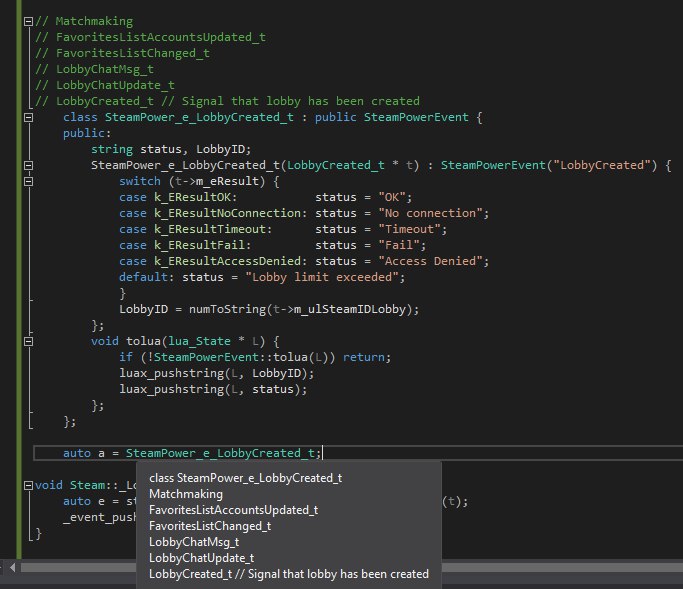Click tooltip line 'LobbyChatMsg_t'
The width and height of the screenshot is (683, 589).
194,542
